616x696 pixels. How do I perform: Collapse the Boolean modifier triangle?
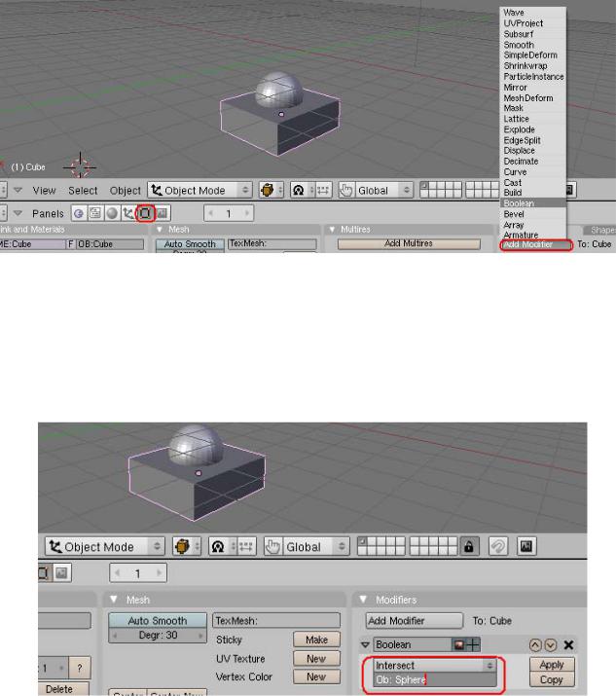365,645
